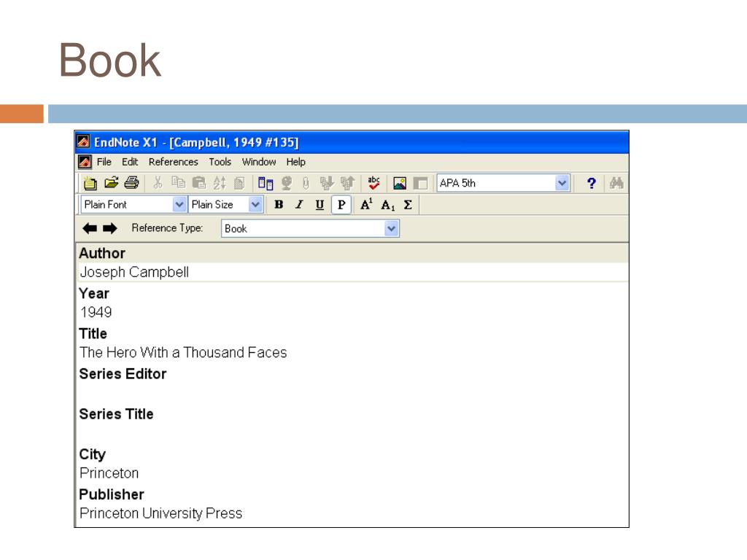This screenshot has width=747, height=560.
Task: Click the A-Z Sort icon
Action: pyautogui.click(x=220, y=183)
